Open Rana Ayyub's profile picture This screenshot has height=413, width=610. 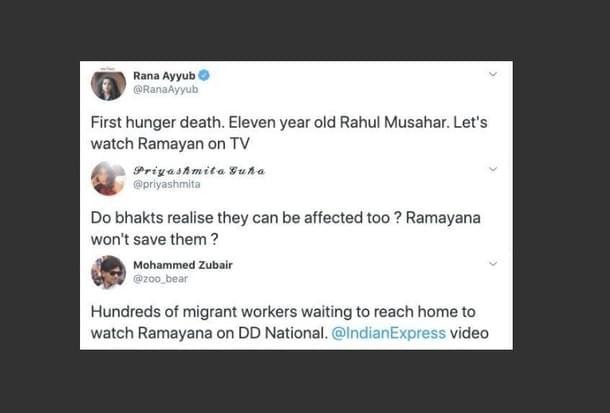point(108,84)
